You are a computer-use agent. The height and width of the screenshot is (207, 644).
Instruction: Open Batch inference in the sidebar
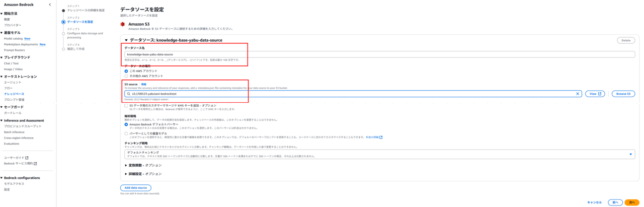click(x=14, y=132)
